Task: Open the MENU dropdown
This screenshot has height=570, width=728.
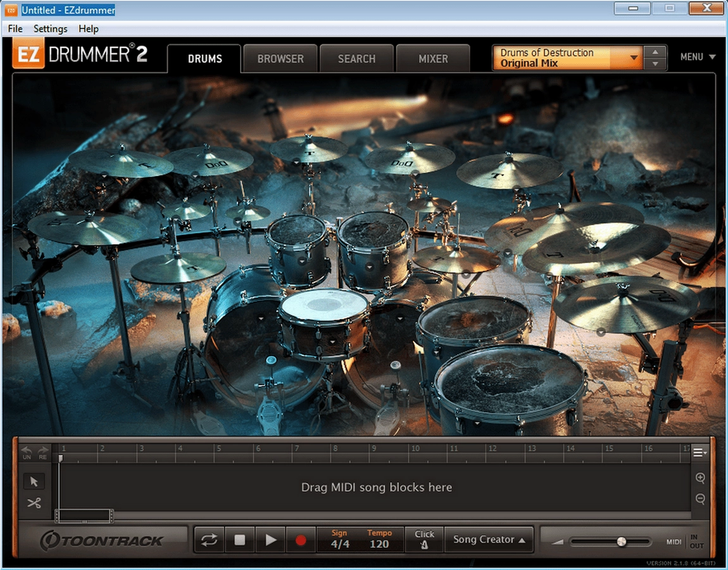Action: point(698,57)
